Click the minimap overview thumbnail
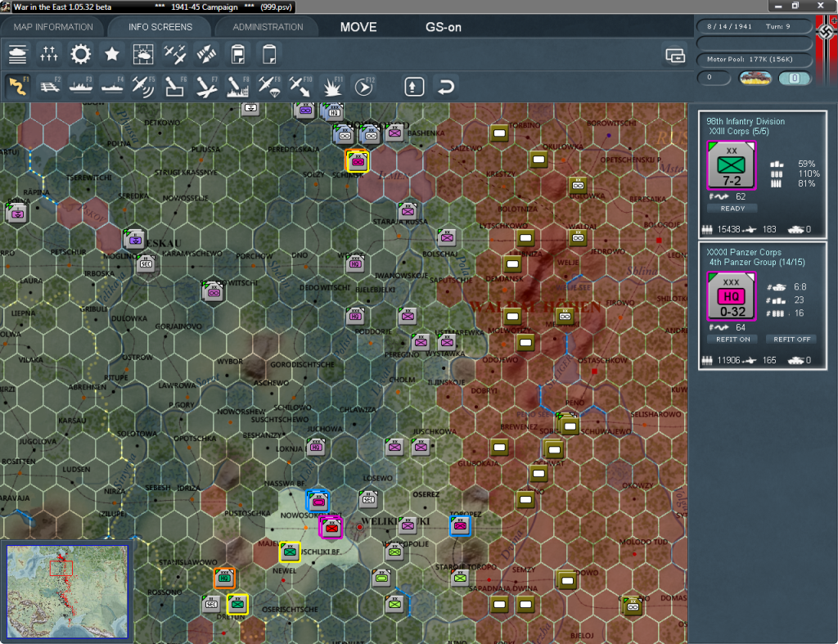 (x=67, y=591)
